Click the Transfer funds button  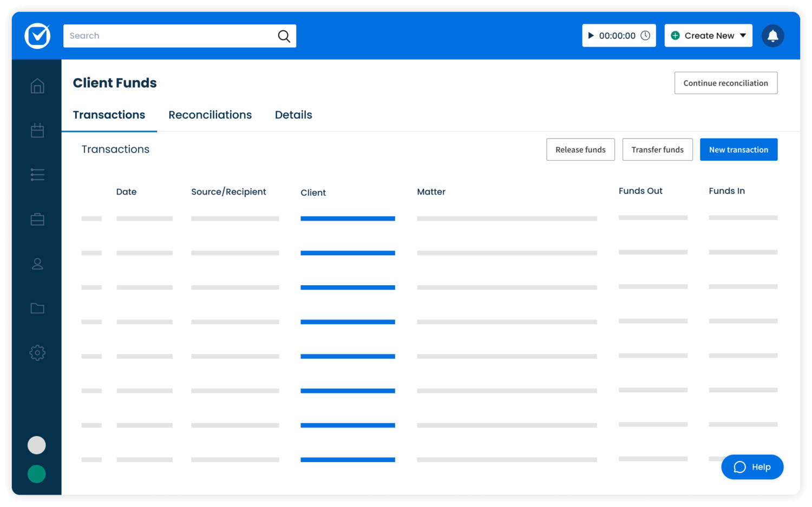pos(657,150)
